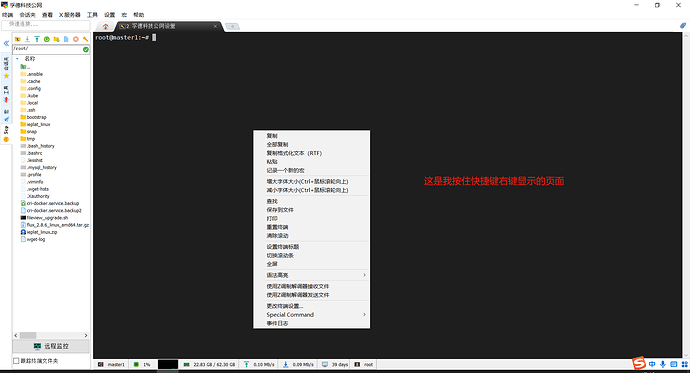The image size is (690, 373).
Task: Click the 远程监控 remote monitoring button
Action: pyautogui.click(x=51, y=346)
